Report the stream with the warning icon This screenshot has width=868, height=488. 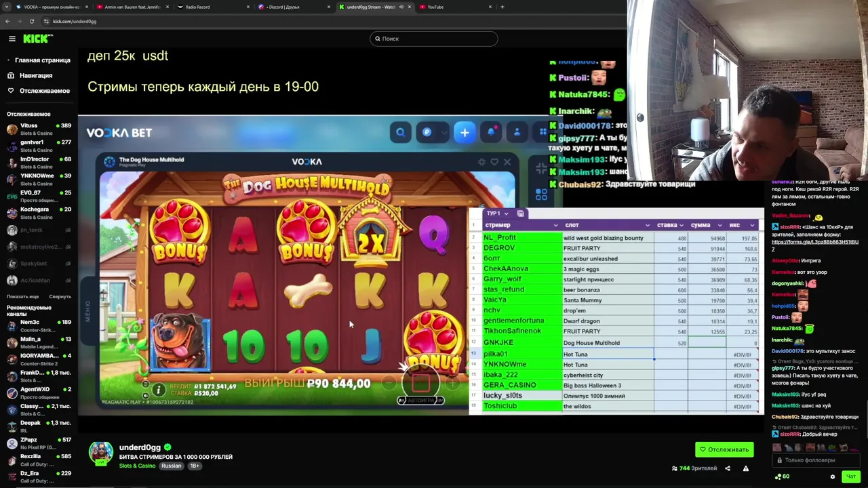[x=745, y=468]
